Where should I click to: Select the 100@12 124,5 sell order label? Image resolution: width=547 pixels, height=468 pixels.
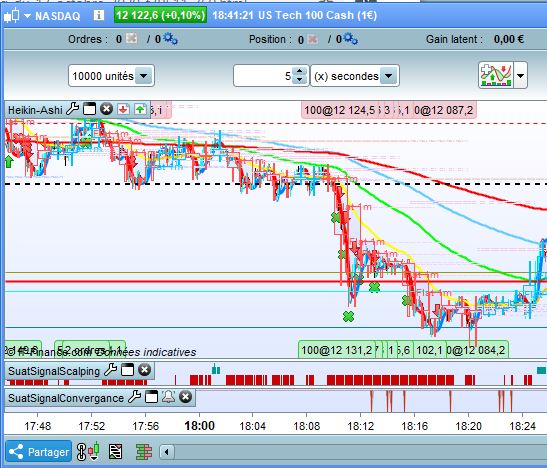(x=339, y=110)
